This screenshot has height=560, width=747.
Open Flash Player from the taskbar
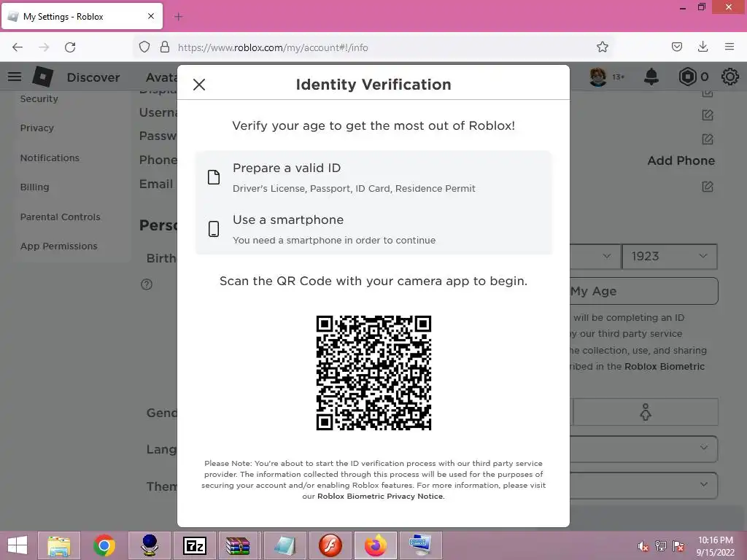pos(330,545)
